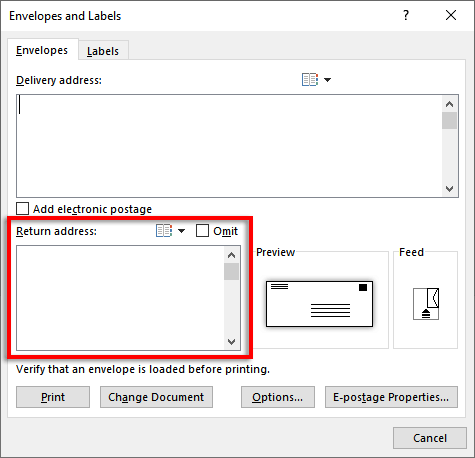Check the Omit return address box

[202, 231]
